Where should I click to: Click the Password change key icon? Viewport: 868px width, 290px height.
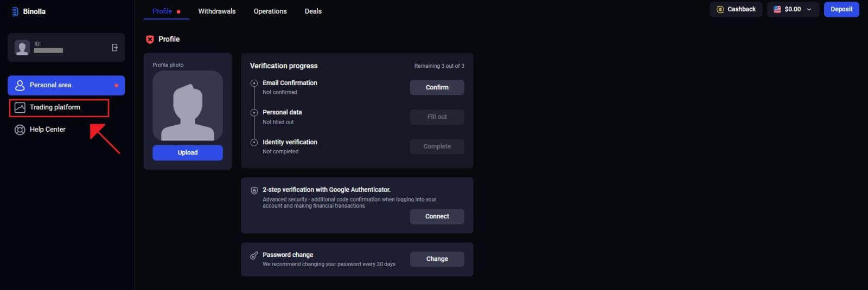coord(254,255)
